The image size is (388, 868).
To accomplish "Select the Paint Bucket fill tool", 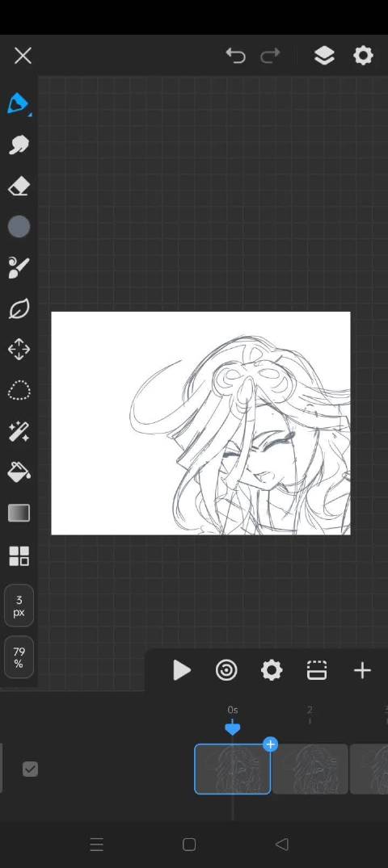I will pos(19,472).
